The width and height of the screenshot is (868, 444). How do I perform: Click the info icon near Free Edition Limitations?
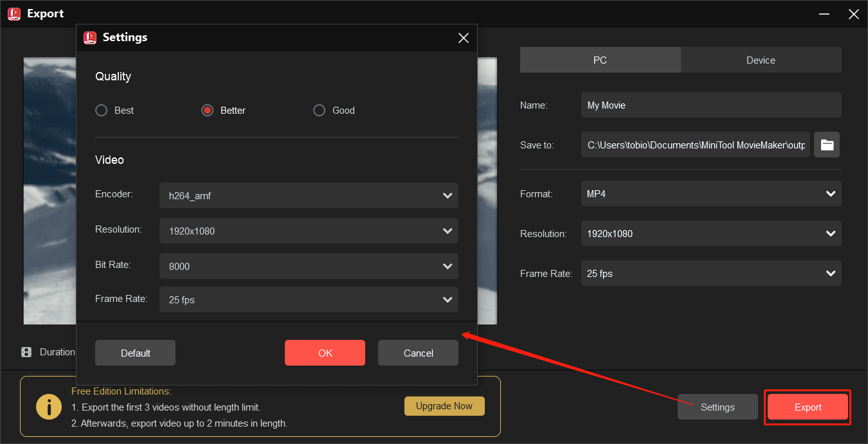click(49, 406)
